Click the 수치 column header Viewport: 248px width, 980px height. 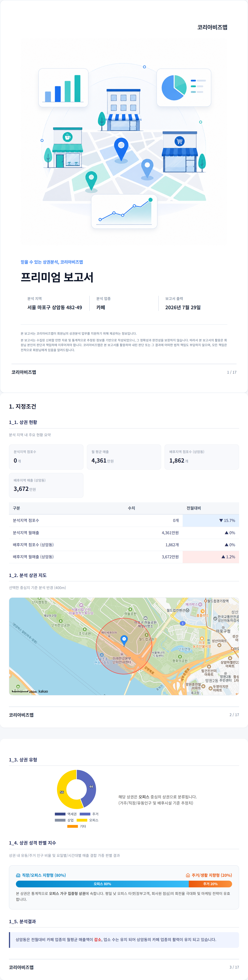coord(131,508)
